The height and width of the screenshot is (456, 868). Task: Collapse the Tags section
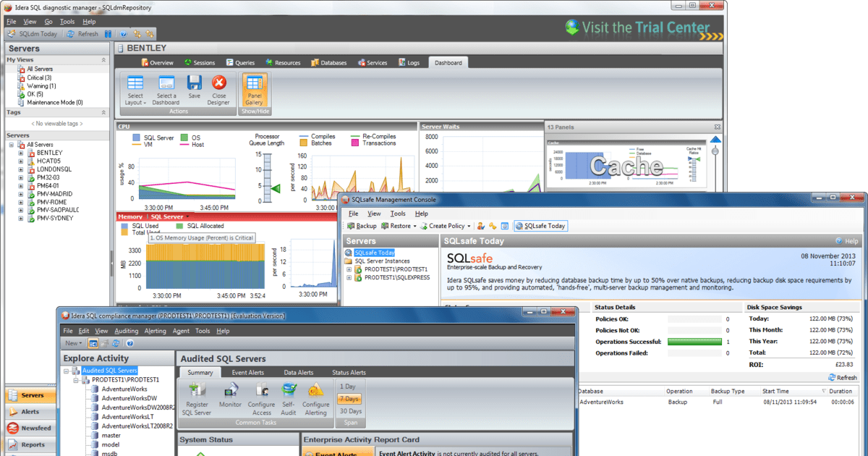[x=103, y=113]
